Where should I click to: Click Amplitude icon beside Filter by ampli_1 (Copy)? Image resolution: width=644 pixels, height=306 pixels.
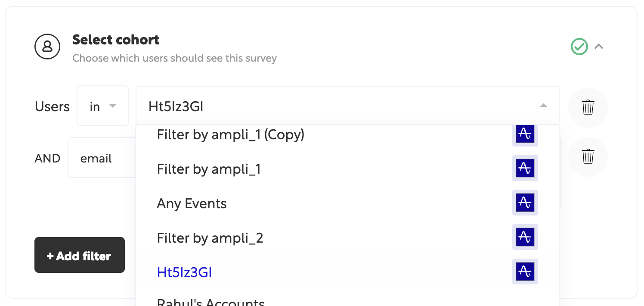525,134
